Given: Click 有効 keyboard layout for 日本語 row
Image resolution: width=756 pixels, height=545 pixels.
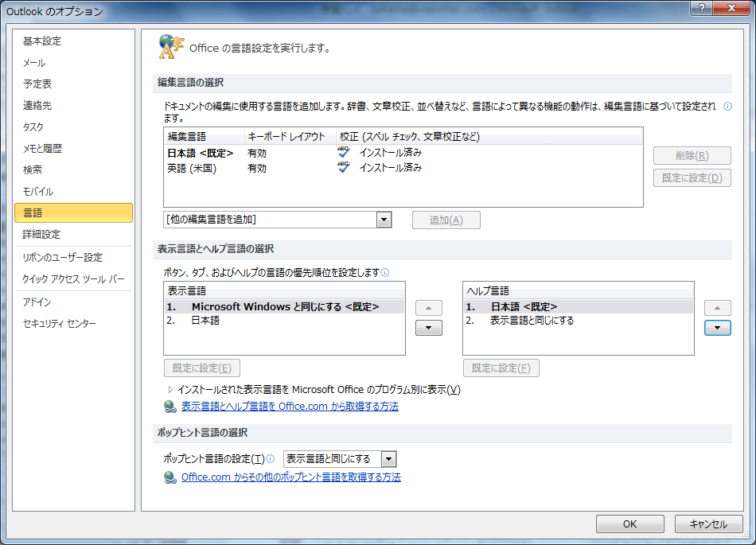Looking at the screenshot, I should 257,154.
